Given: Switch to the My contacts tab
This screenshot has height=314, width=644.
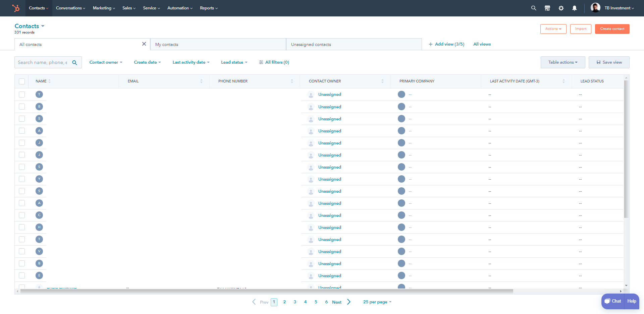Looking at the screenshot, I should [167, 44].
